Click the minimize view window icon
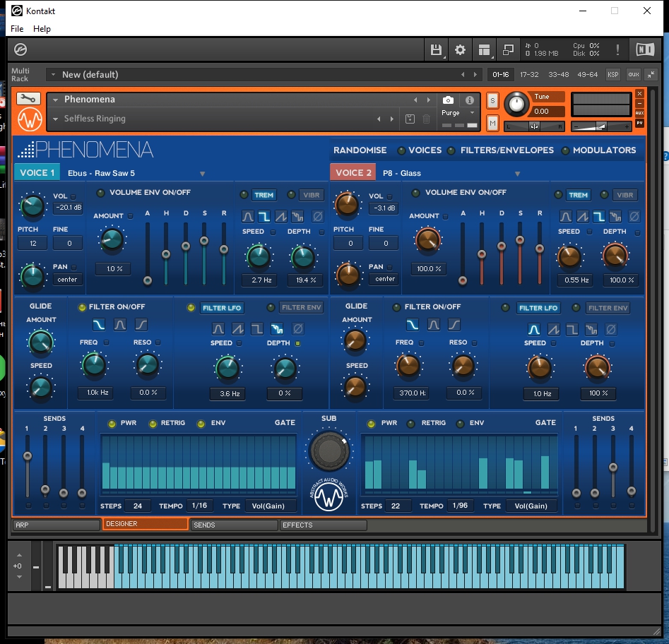 click(508, 50)
